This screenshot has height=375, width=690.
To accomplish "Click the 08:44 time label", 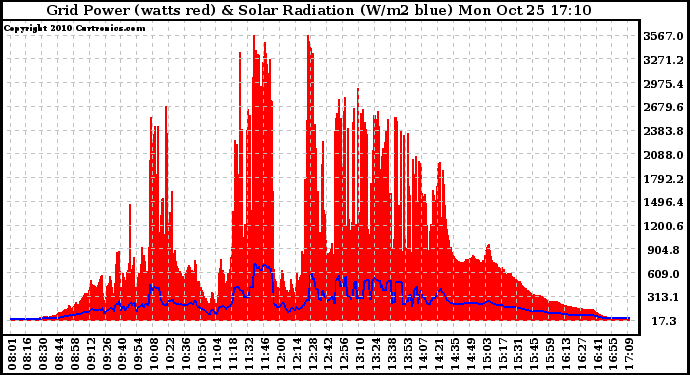I will click(58, 353).
